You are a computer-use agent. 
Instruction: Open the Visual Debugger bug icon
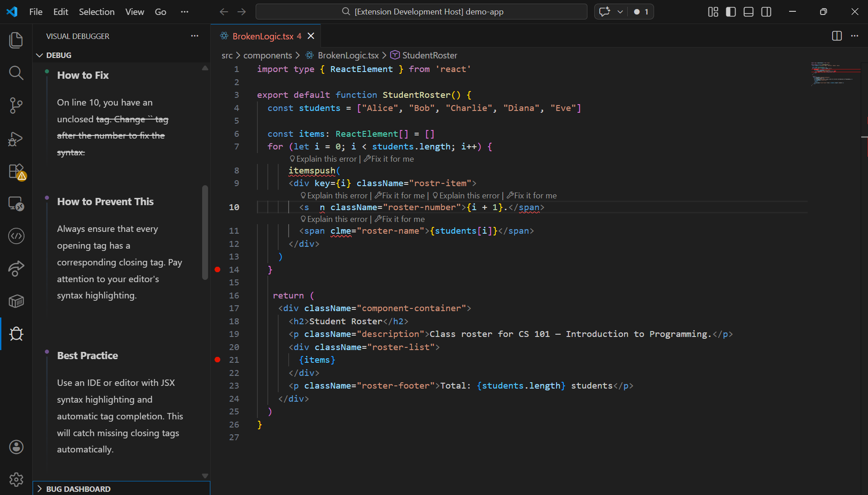[16, 334]
